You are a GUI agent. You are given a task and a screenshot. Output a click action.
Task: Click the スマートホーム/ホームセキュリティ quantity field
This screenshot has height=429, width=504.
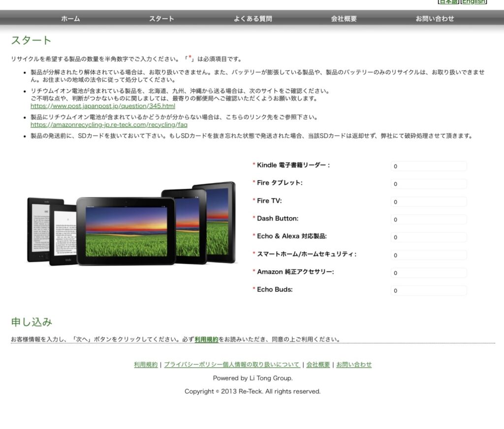pyautogui.click(x=428, y=255)
